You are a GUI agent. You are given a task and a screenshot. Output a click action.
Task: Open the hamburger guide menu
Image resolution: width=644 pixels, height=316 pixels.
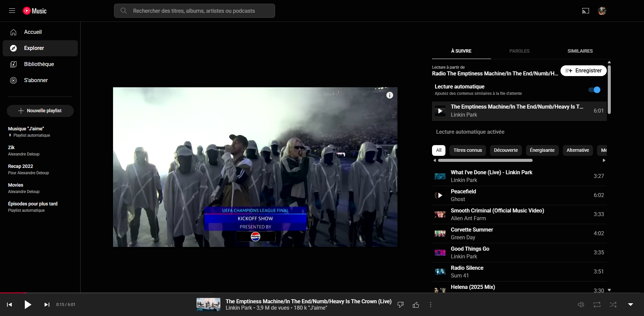(12, 11)
